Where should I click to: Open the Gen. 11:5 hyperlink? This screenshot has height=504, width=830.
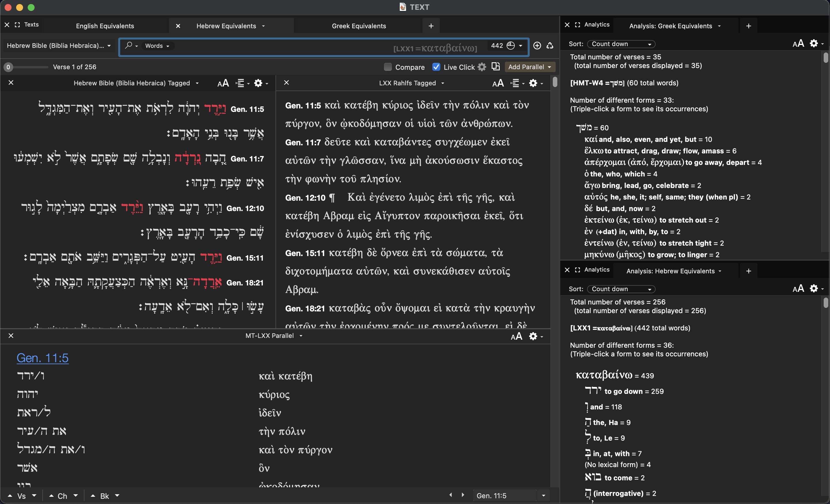[x=43, y=358]
